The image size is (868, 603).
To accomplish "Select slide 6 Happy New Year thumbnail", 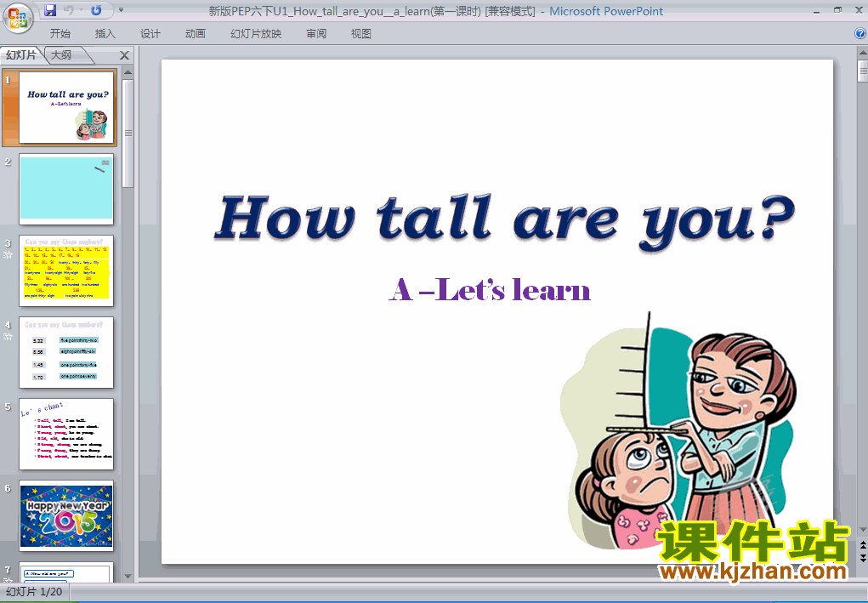I will click(x=66, y=515).
